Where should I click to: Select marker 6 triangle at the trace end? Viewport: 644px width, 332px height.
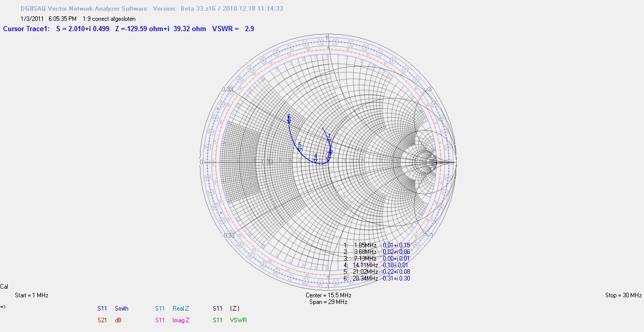tap(289, 121)
